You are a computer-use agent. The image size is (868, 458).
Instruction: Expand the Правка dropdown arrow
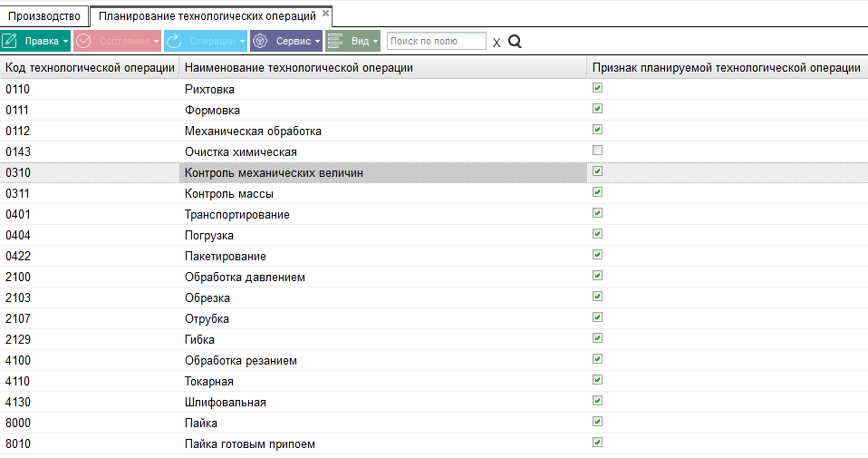[65, 41]
